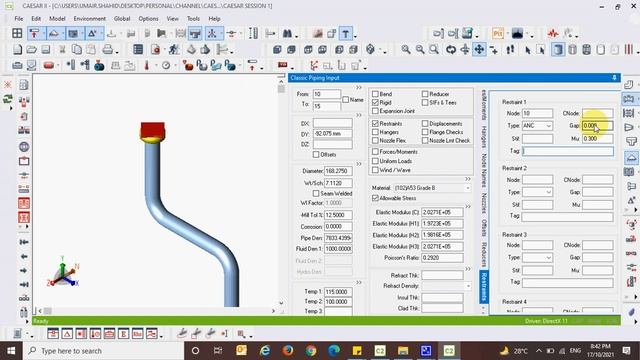This screenshot has height=360, width=640.
Task: Toggle the Allowable Stress checkbox
Action: [375, 198]
